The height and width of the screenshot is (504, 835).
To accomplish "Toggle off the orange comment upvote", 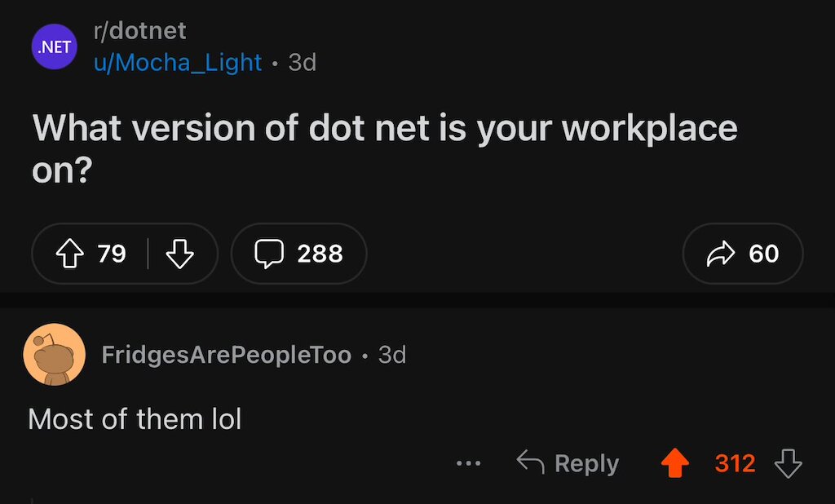I will (674, 464).
